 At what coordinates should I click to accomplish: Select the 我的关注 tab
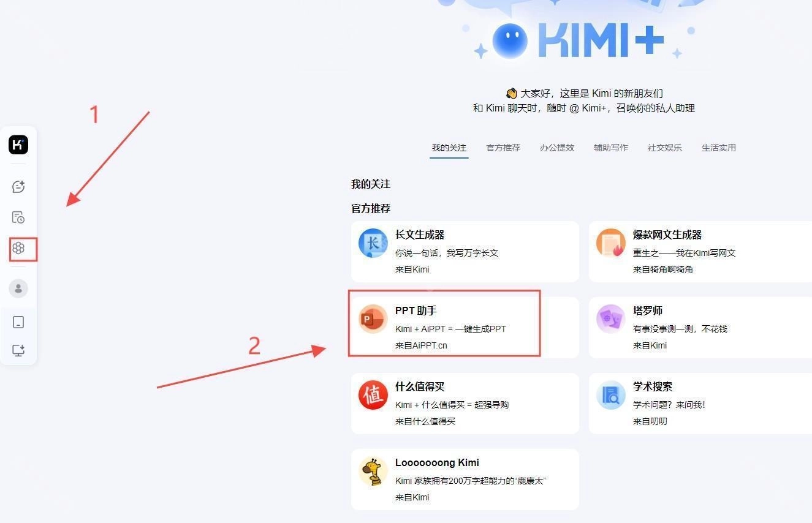(449, 148)
